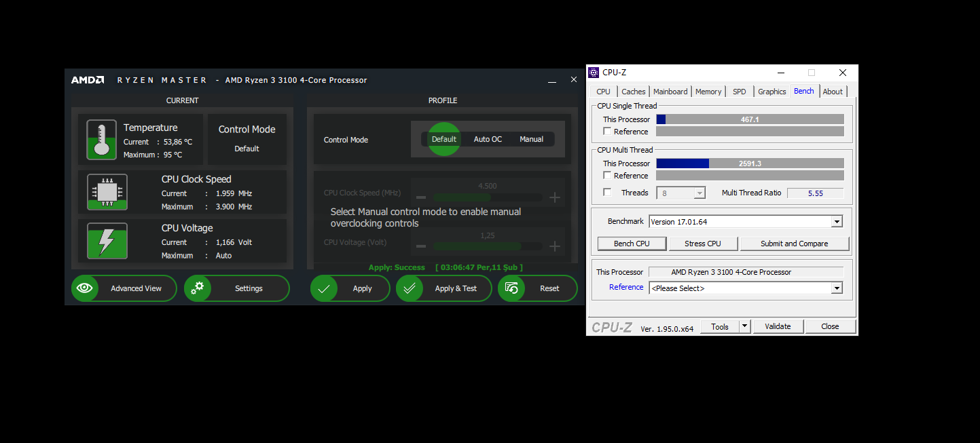This screenshot has height=443, width=980.
Task: Click the plus icon for CPU Voltage
Action: (555, 246)
